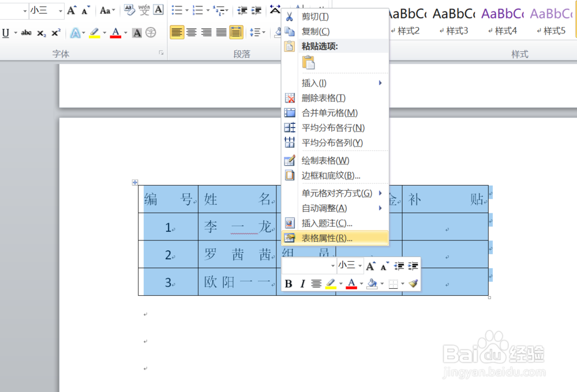
Task: Click the ribbon Shrink Font icon
Action: (85, 10)
